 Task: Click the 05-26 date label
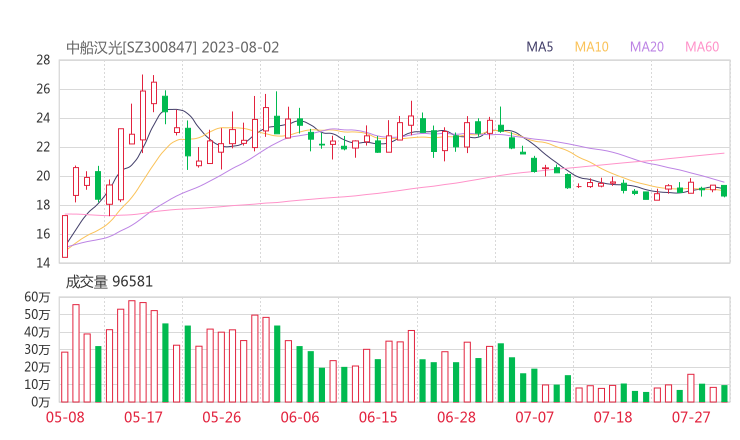point(222,417)
